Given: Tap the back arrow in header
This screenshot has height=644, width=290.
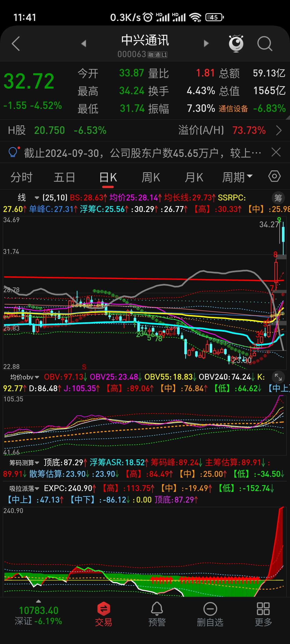Looking at the screenshot, I should pos(16,43).
